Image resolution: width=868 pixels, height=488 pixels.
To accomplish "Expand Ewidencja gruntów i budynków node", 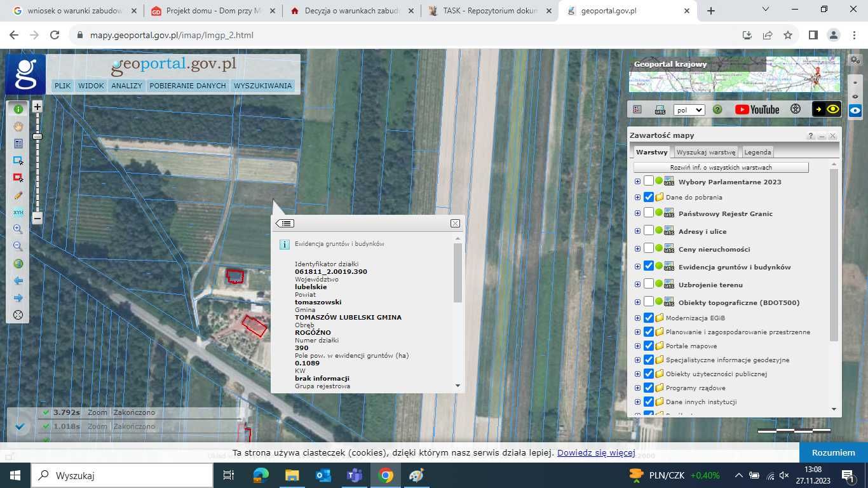I will coord(637,267).
